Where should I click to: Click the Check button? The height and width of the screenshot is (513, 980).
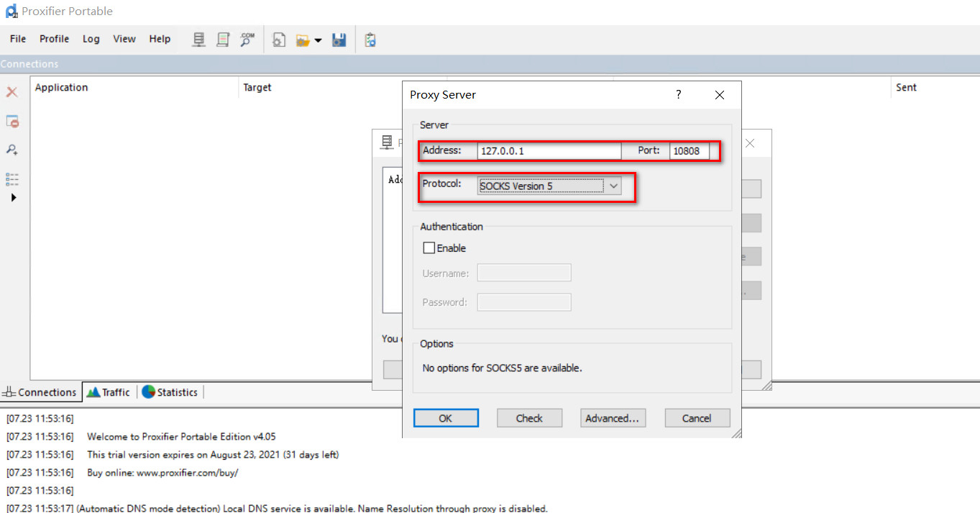click(x=529, y=418)
